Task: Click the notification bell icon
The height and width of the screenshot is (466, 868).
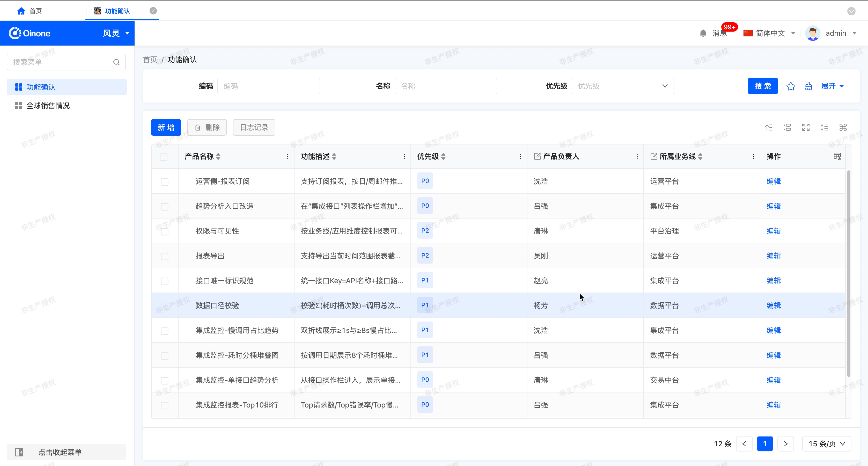Action: click(703, 33)
